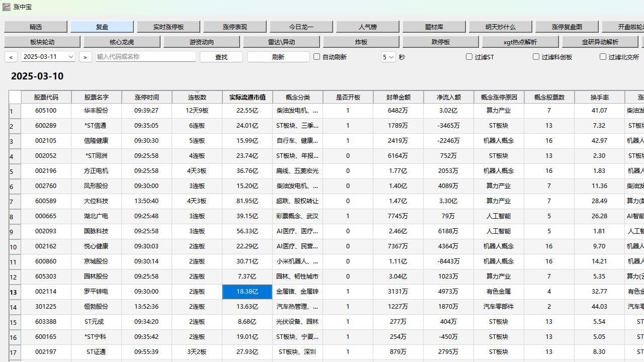Sort by 是否开板 column header
The width and height of the screenshot is (644, 362).
pos(348,97)
